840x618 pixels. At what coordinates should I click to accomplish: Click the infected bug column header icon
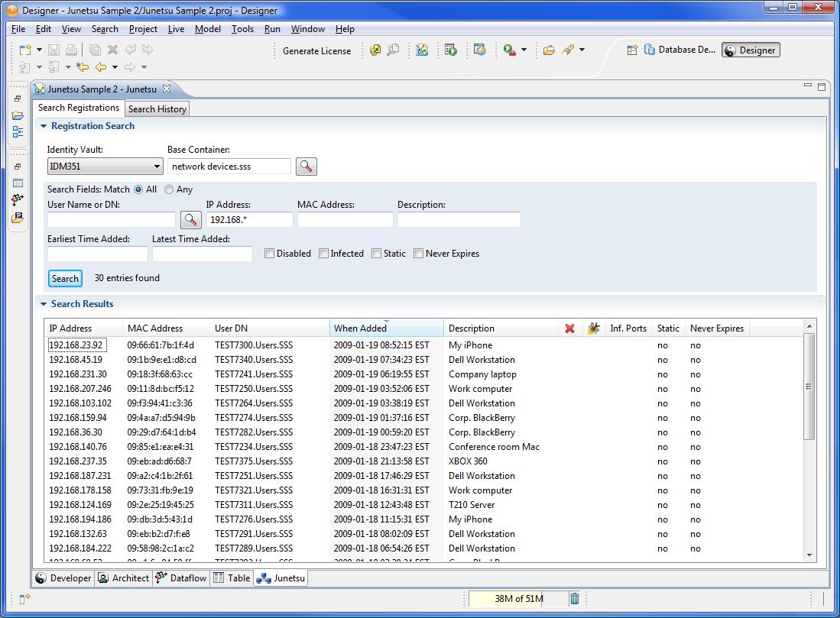click(x=593, y=328)
